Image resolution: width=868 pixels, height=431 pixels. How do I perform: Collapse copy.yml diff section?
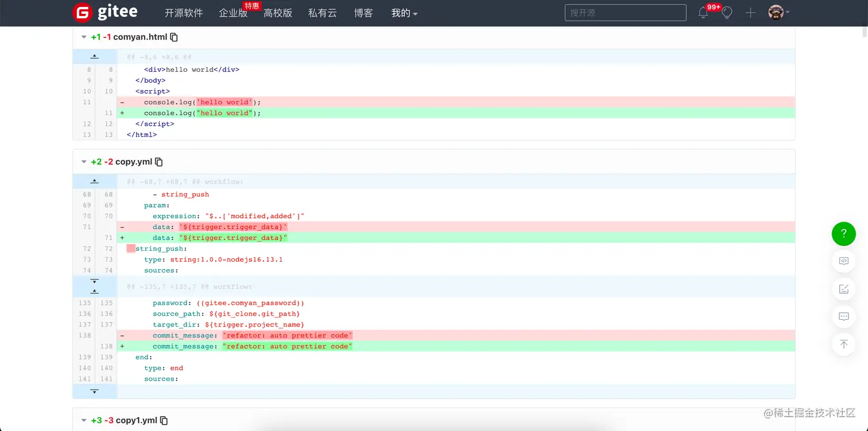pyautogui.click(x=84, y=162)
